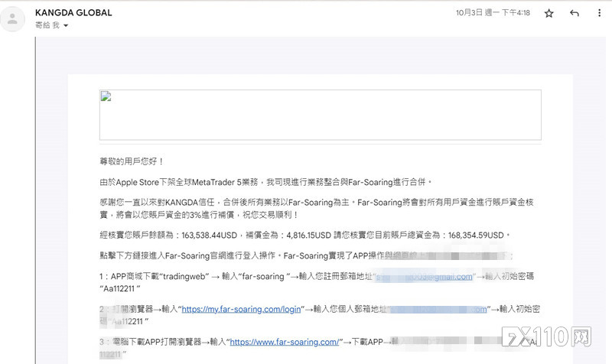612x364 pixels.
Task: Click the 寄給 我 recipient label
Action: click(47, 25)
